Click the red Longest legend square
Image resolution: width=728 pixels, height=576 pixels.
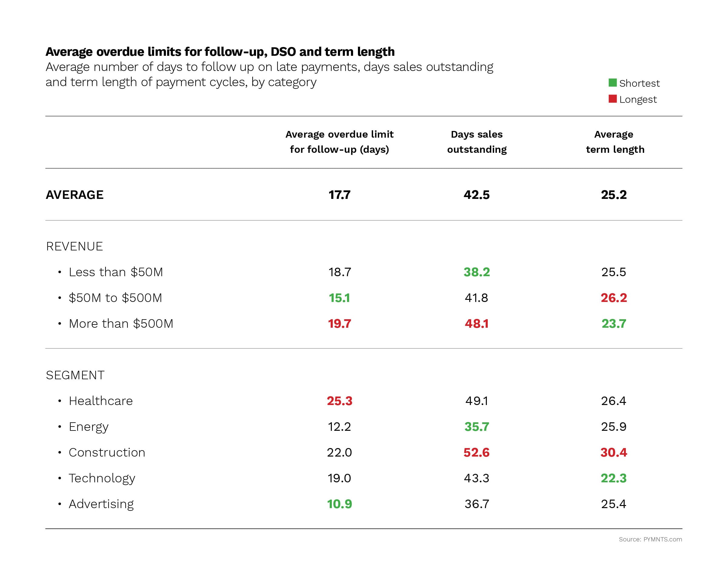(612, 99)
